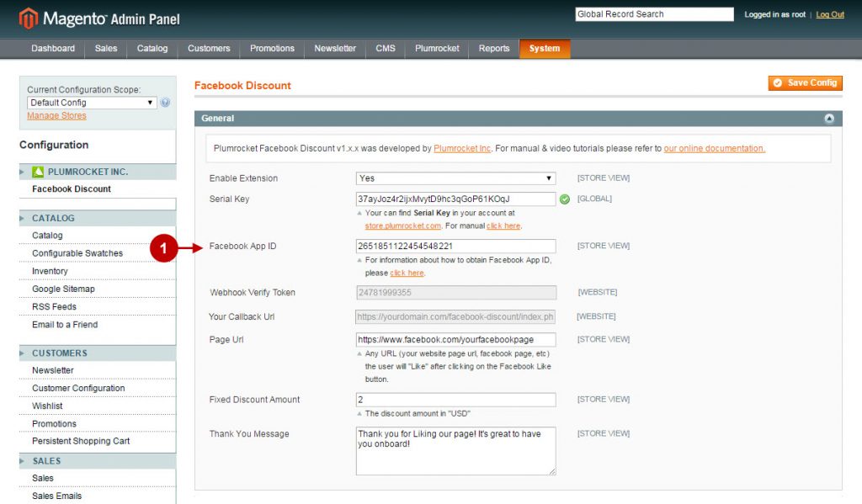The height and width of the screenshot is (504, 862).
Task: Open scope help question mark icon
Action: pos(165,102)
